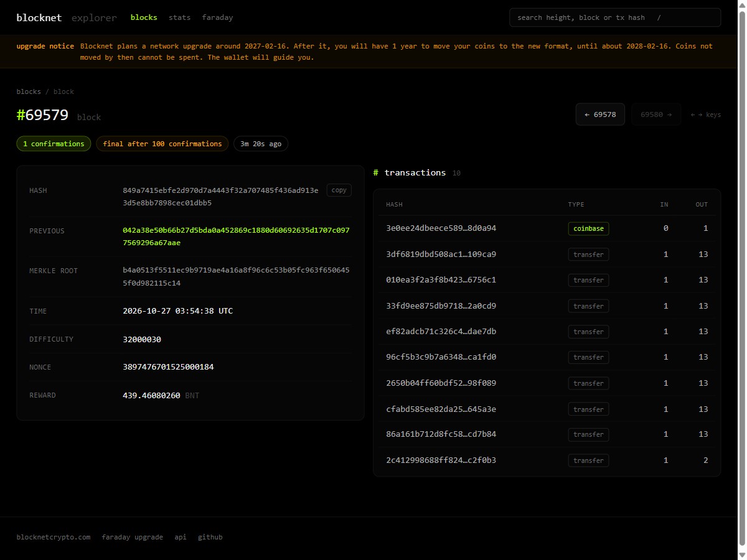
Task: Click the final after 100 confirmations badge
Action: (x=162, y=144)
